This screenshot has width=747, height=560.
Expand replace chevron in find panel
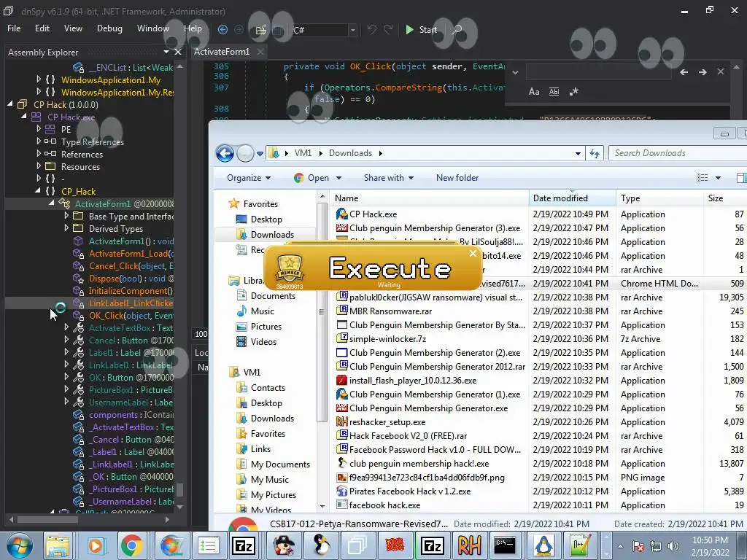(x=515, y=72)
